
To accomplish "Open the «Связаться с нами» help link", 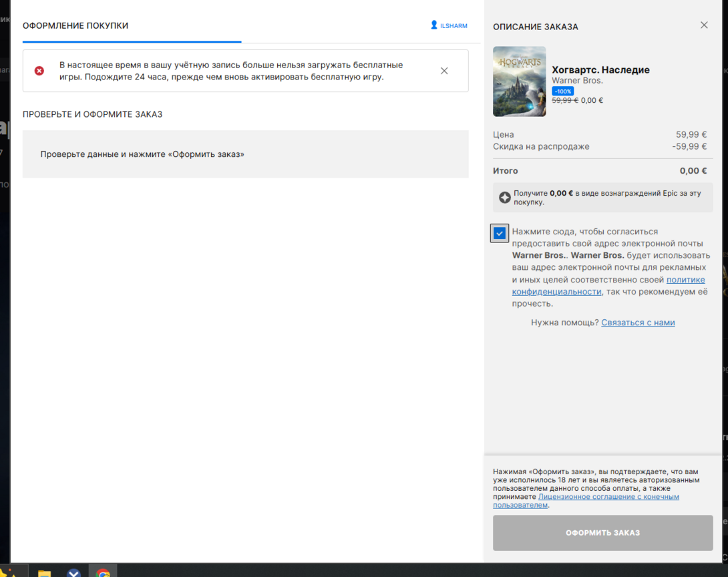I will click(x=638, y=323).
